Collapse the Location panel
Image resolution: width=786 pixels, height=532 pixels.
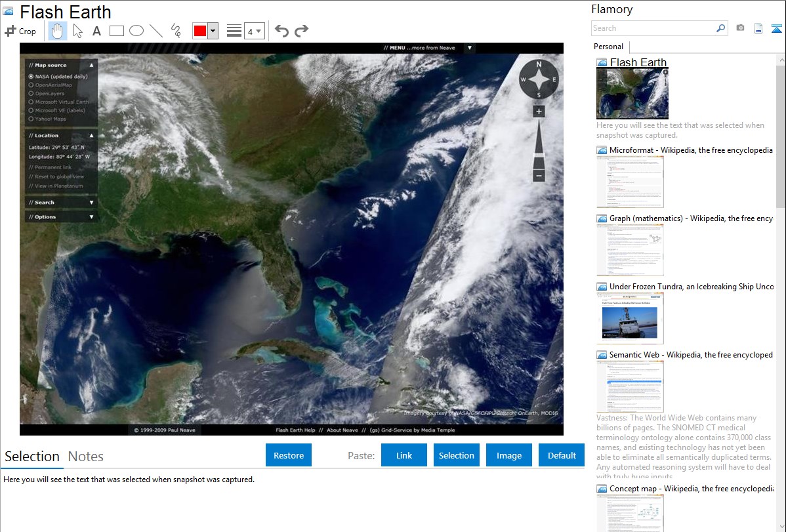(91, 135)
